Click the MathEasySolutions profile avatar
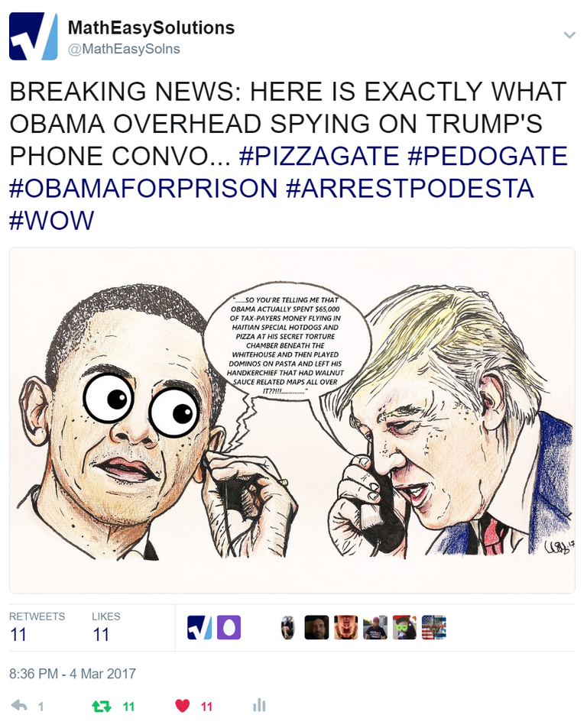Viewport: 587px width, 728px height. coord(34,36)
